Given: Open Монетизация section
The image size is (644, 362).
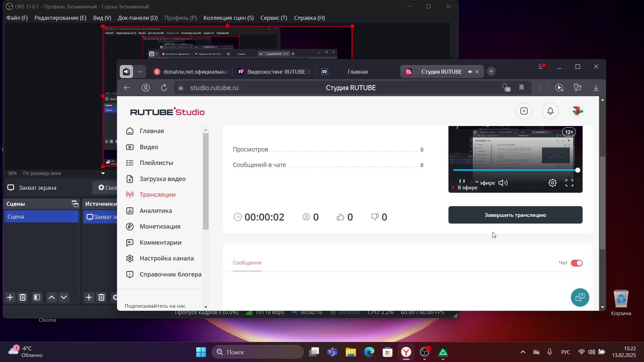Looking at the screenshot, I should [x=153, y=227].
